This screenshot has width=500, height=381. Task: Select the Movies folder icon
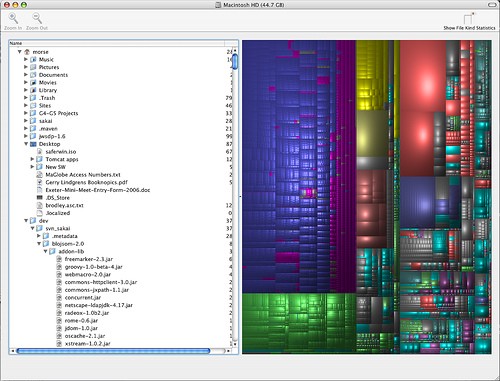coord(33,82)
